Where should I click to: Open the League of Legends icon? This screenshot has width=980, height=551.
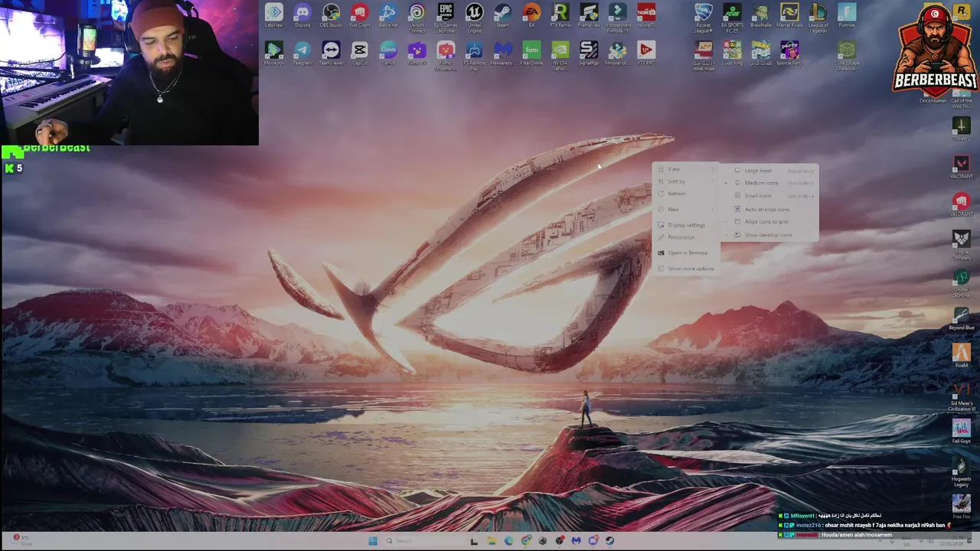coord(818,17)
